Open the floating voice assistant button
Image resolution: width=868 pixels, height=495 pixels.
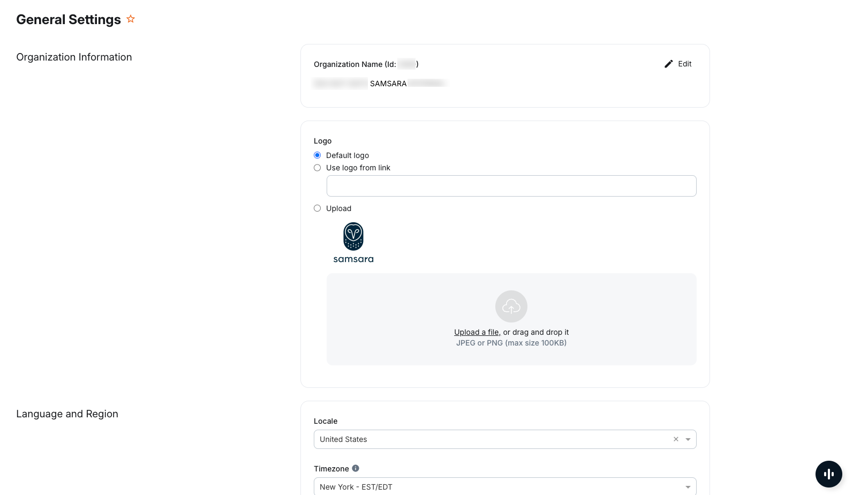(828, 474)
